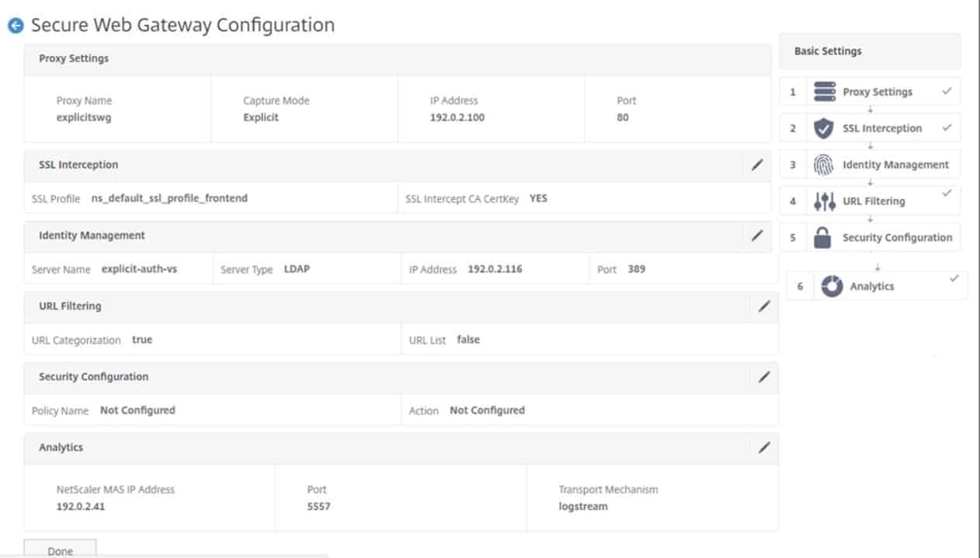Select the Proxy Settings server icon
Viewport: 980px width, 558px height.
(824, 91)
